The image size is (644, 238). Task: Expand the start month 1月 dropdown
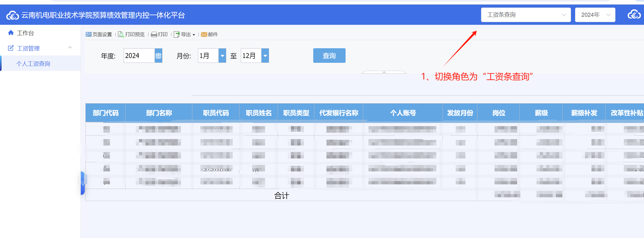222,56
